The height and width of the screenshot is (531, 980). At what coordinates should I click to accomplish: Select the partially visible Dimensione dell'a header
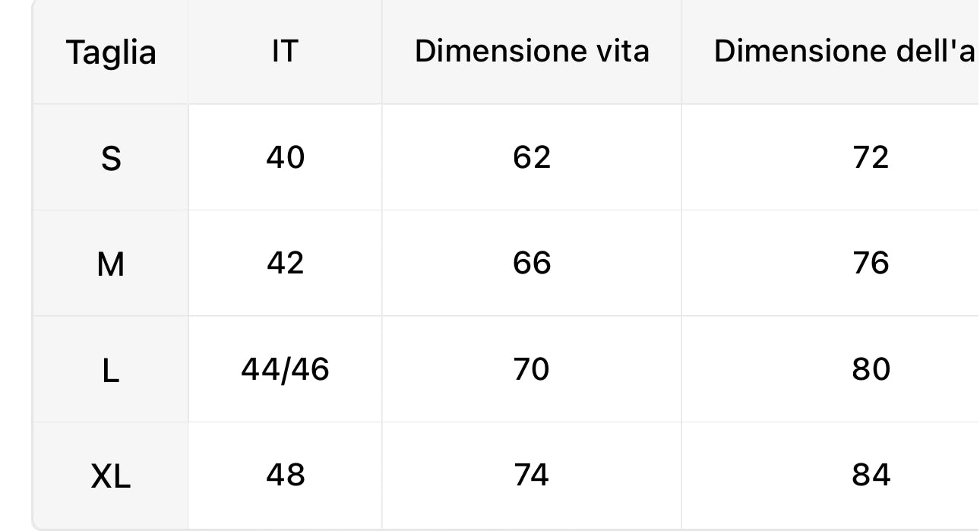pyautogui.click(x=844, y=52)
